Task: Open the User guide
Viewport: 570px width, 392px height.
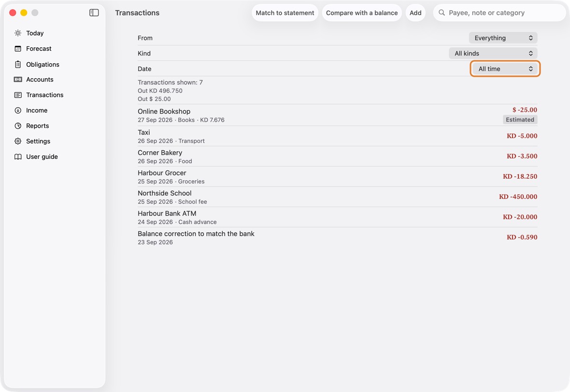Action: [x=55, y=156]
